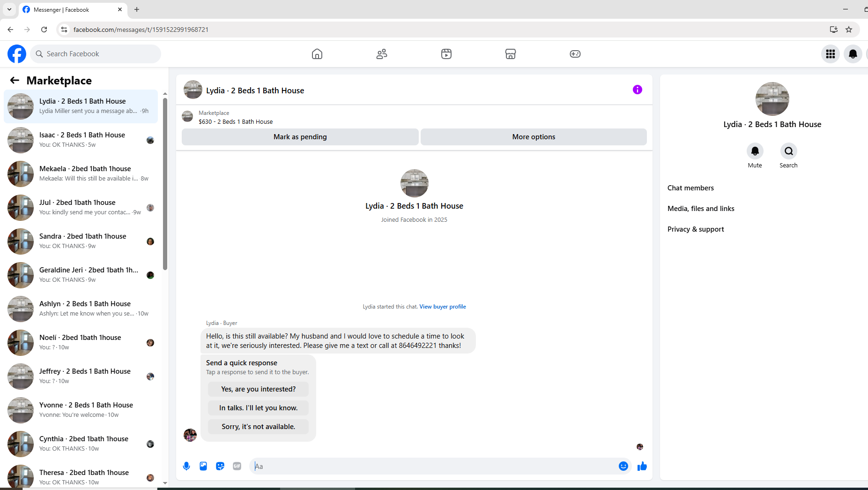Open Facebook Home feed icon
This screenshot has height=490, width=868.
point(317,54)
